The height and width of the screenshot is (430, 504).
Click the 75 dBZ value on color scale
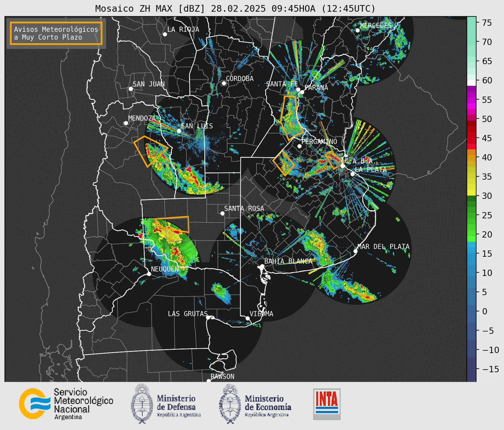(x=487, y=23)
